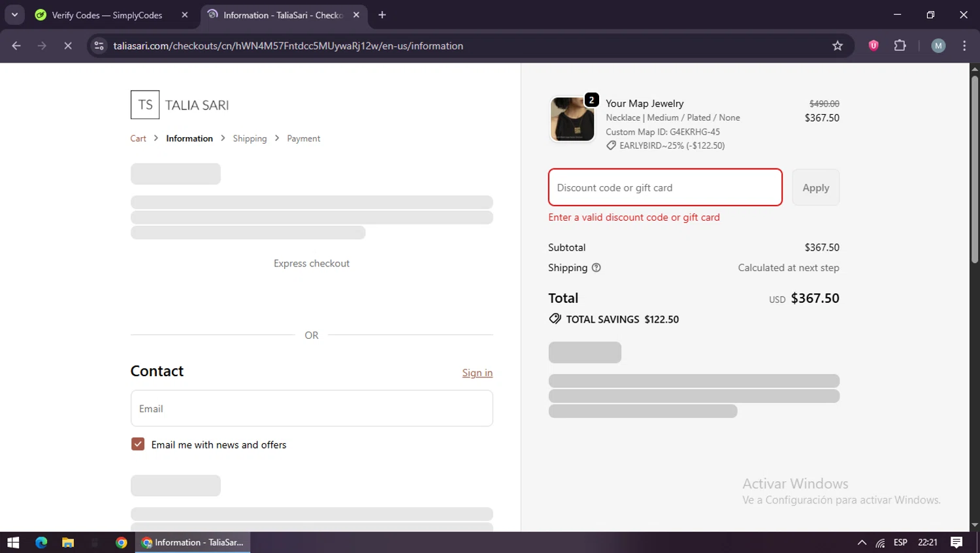Open Chrome three-dot menu

coord(964,46)
